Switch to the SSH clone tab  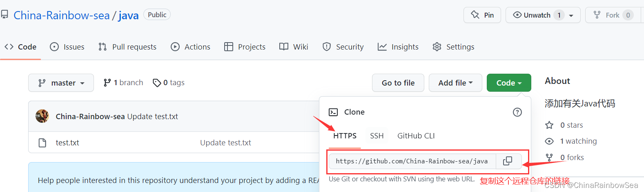pyautogui.click(x=377, y=136)
